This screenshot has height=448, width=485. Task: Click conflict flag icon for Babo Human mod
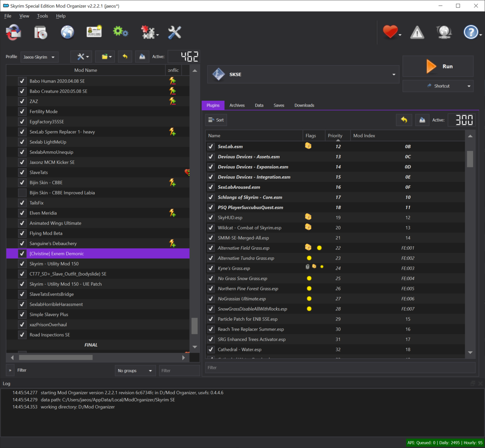pos(173,81)
